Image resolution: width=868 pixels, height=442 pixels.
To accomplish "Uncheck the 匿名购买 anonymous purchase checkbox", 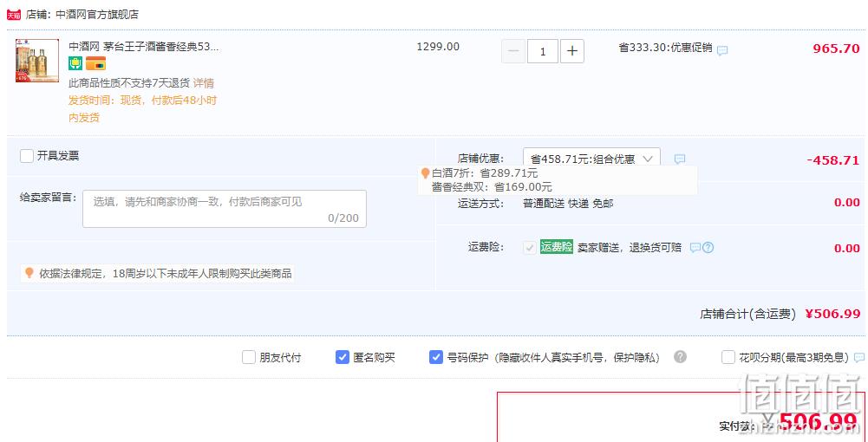I will (x=343, y=357).
